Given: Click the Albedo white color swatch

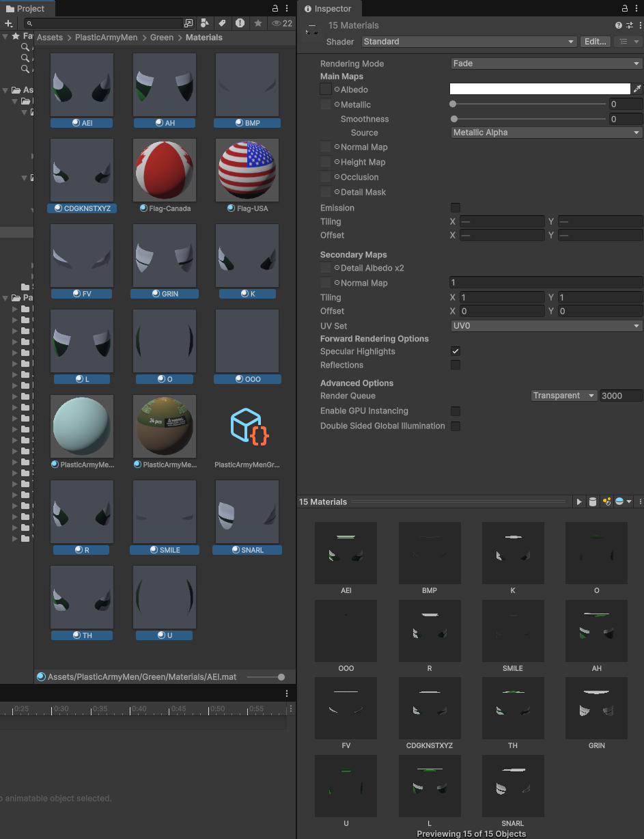Looking at the screenshot, I should [x=540, y=90].
